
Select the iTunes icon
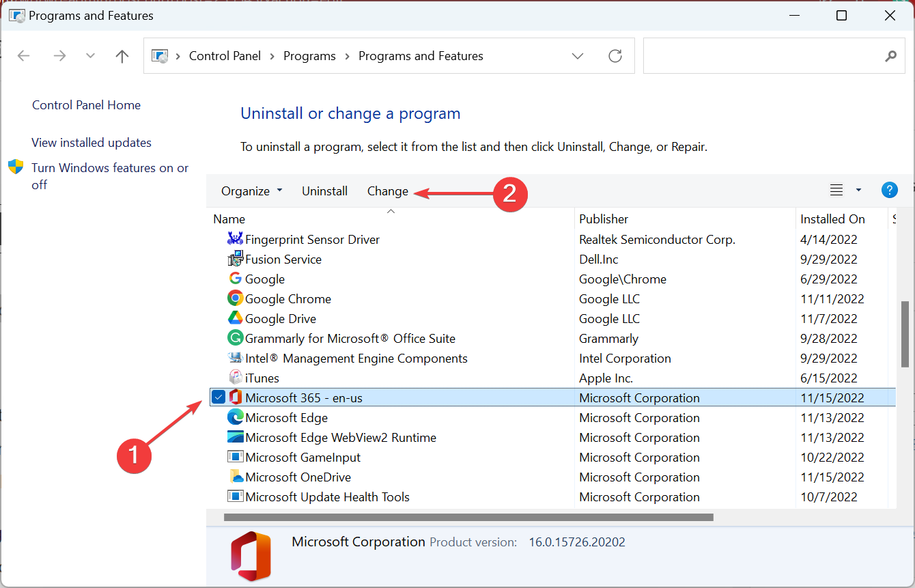click(x=236, y=378)
